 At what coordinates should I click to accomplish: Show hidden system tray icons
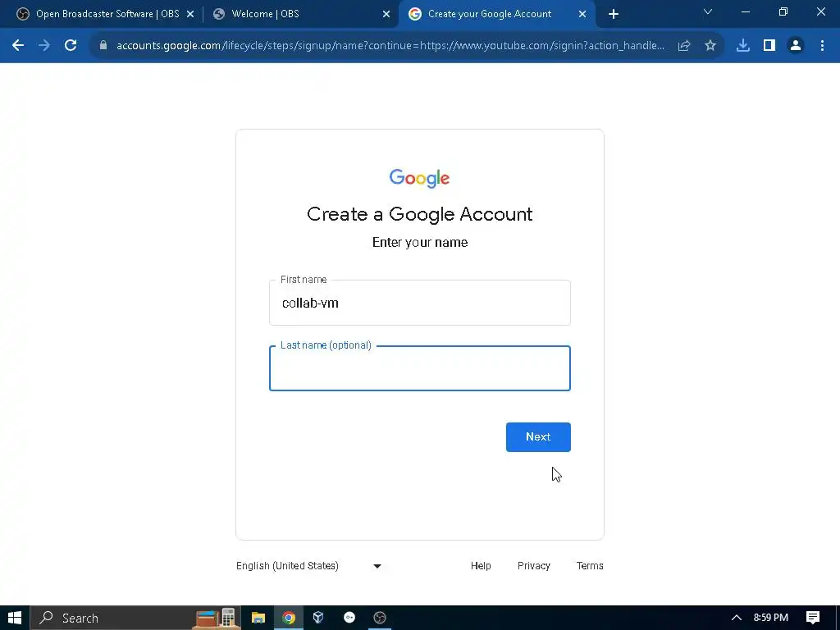point(737,618)
